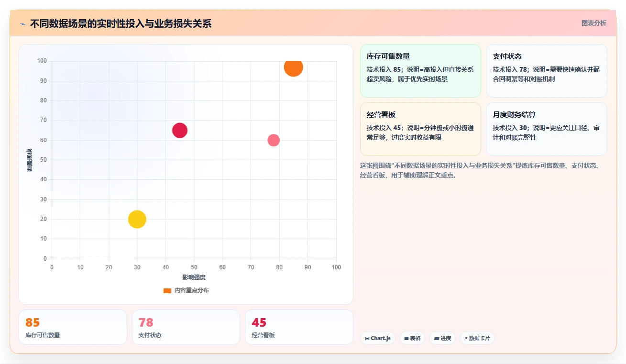Click the y-axis tick label 100

coord(42,61)
